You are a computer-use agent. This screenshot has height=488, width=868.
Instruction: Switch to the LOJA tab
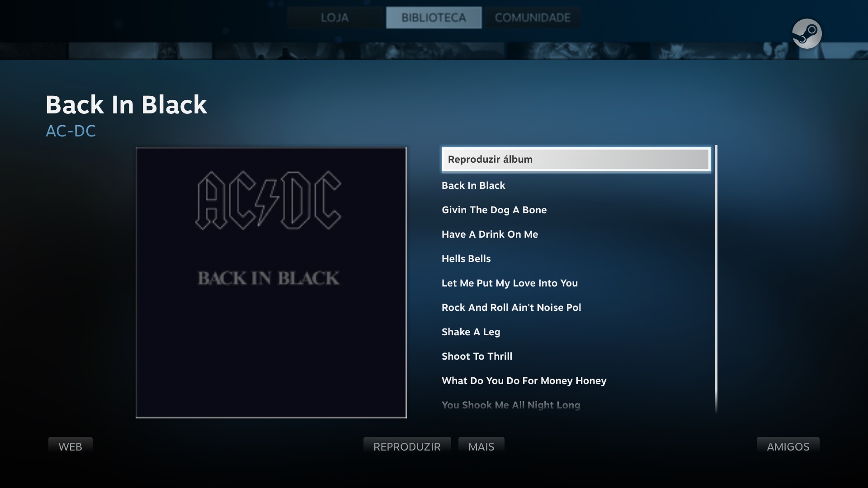click(335, 18)
